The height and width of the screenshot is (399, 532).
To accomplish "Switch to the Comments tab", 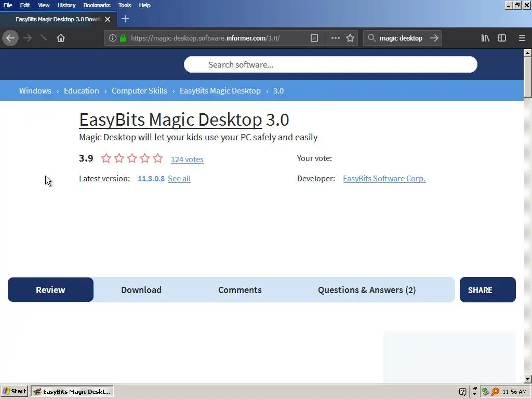I will 240,290.
